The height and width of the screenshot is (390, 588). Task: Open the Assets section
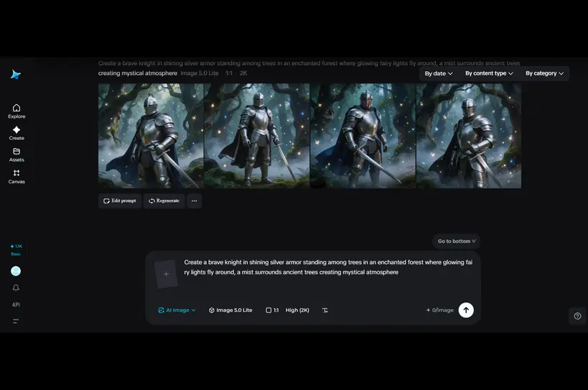tap(17, 155)
